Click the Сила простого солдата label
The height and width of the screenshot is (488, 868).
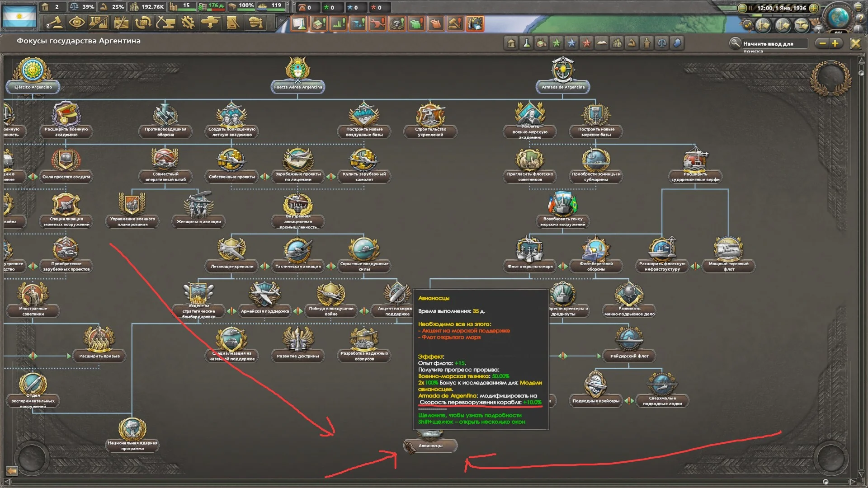click(66, 177)
